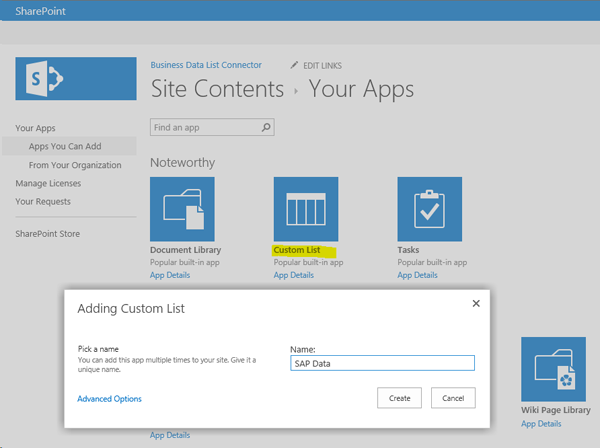
Task: Click the Create button
Action: pyautogui.click(x=399, y=398)
